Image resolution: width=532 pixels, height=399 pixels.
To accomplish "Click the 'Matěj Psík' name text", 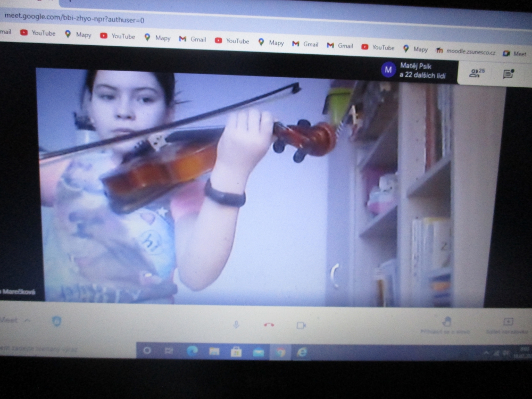I will tap(415, 66).
